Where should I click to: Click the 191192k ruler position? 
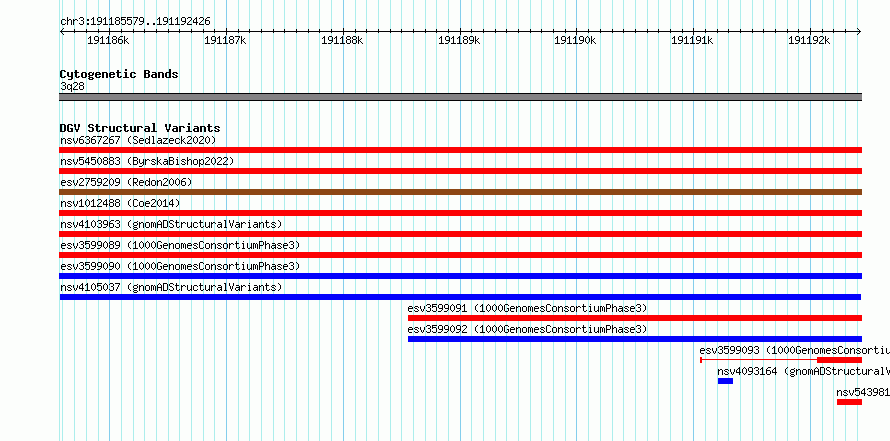(809, 40)
